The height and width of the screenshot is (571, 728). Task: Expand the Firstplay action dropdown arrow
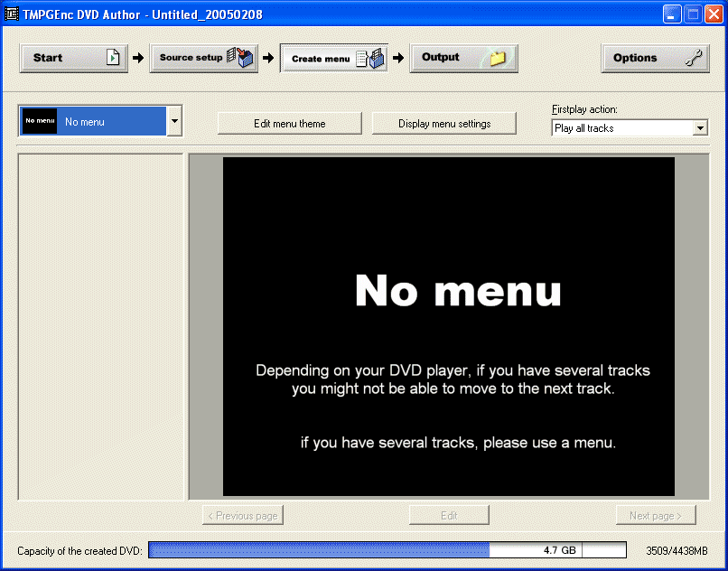tap(700, 127)
